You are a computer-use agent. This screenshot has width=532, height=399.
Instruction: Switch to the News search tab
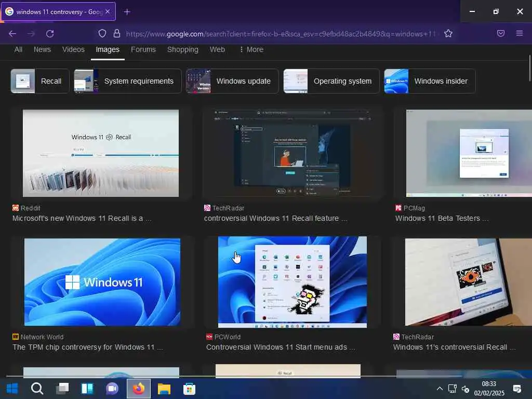pos(42,49)
